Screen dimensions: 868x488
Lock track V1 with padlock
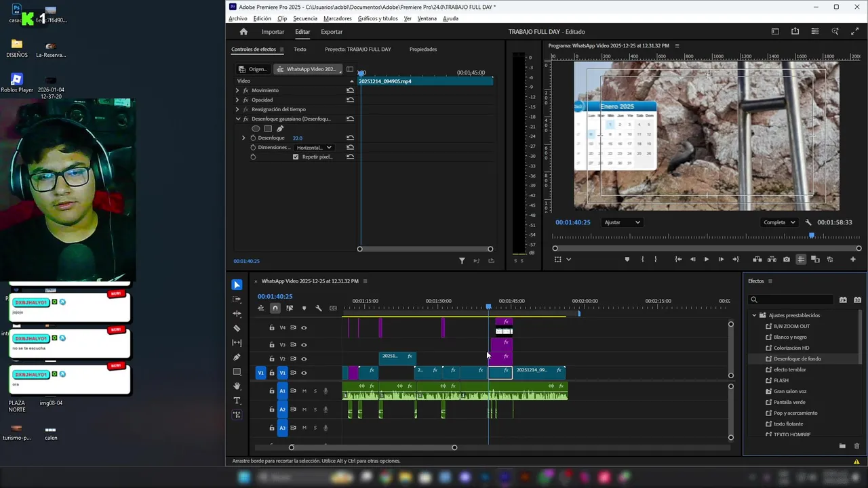[x=272, y=373]
